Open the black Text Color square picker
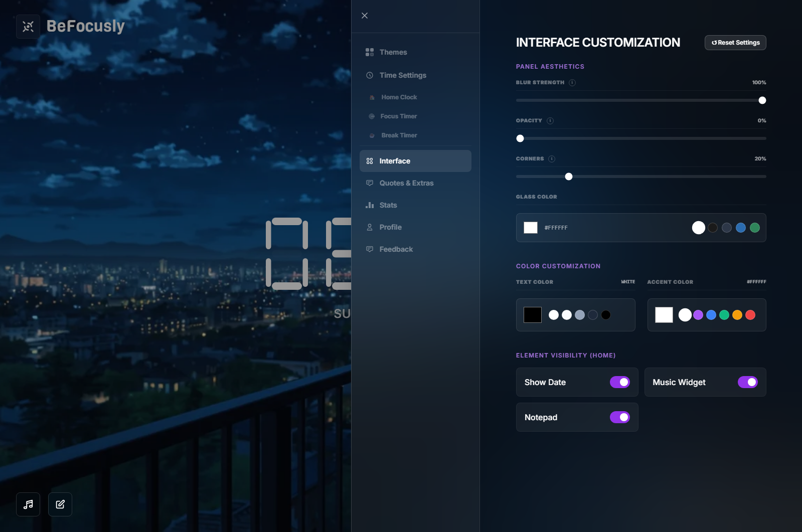 tap(533, 315)
